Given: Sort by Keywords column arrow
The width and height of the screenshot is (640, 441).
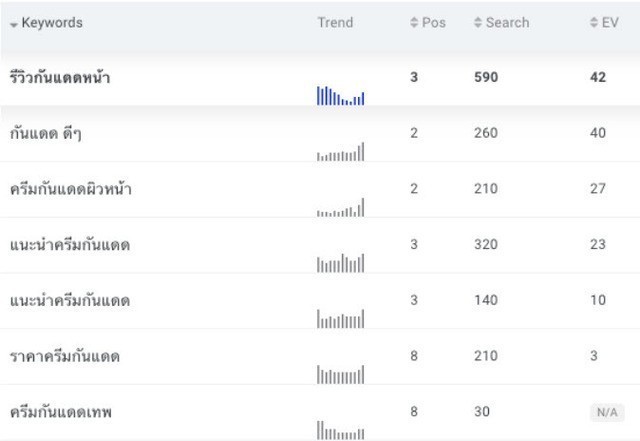Looking at the screenshot, I should [14, 23].
